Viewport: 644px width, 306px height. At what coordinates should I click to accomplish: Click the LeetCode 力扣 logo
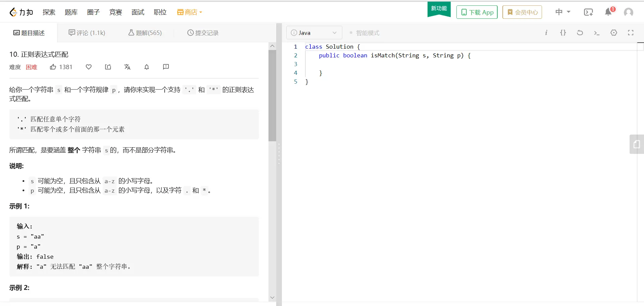point(21,12)
